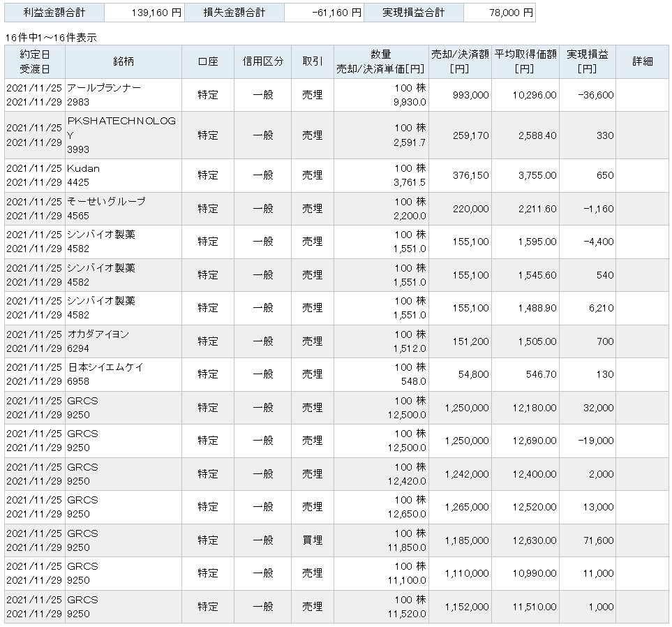Click realized profit 130 in 日本シイエムケイ row
The height and width of the screenshot is (627, 672).
(x=605, y=374)
